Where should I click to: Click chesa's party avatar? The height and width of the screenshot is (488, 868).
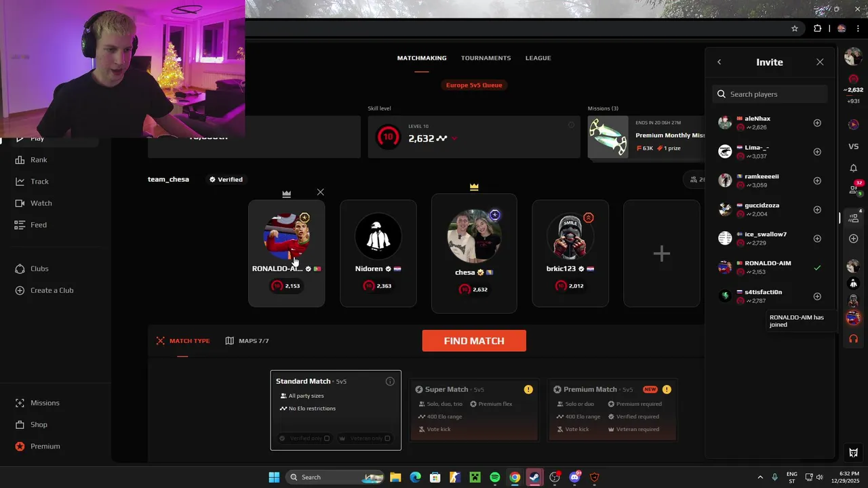tap(474, 236)
